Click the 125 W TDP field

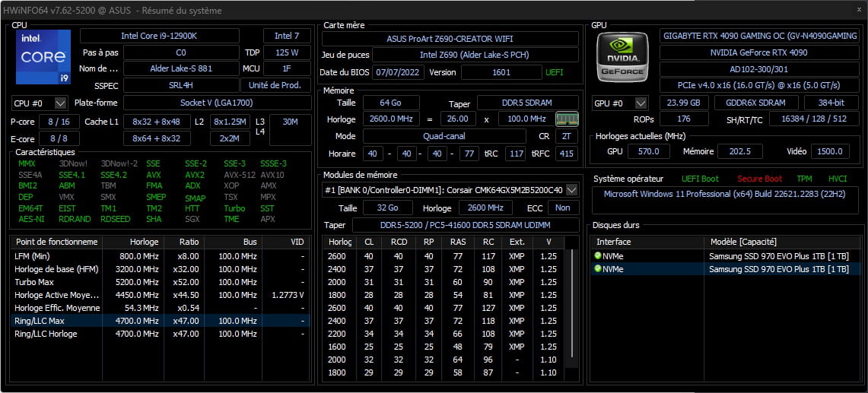287,53
